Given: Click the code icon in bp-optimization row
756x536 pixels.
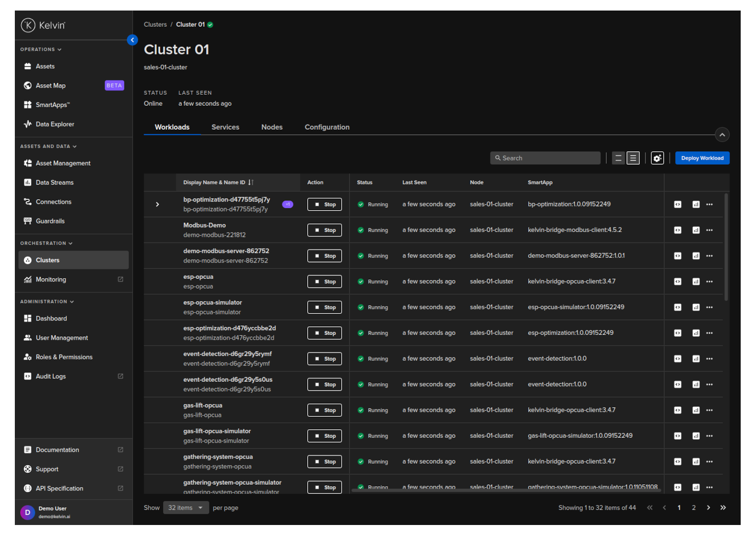Looking at the screenshot, I should coord(678,205).
